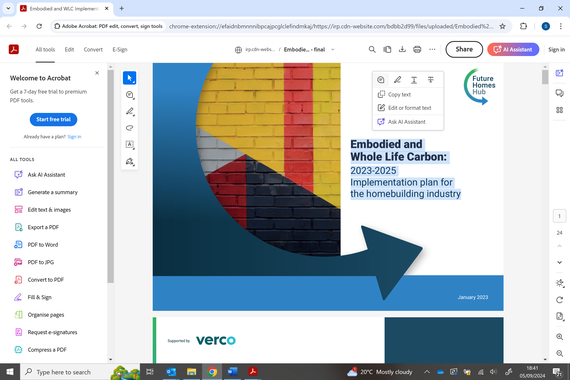Click the save copy pages icon

point(387,49)
